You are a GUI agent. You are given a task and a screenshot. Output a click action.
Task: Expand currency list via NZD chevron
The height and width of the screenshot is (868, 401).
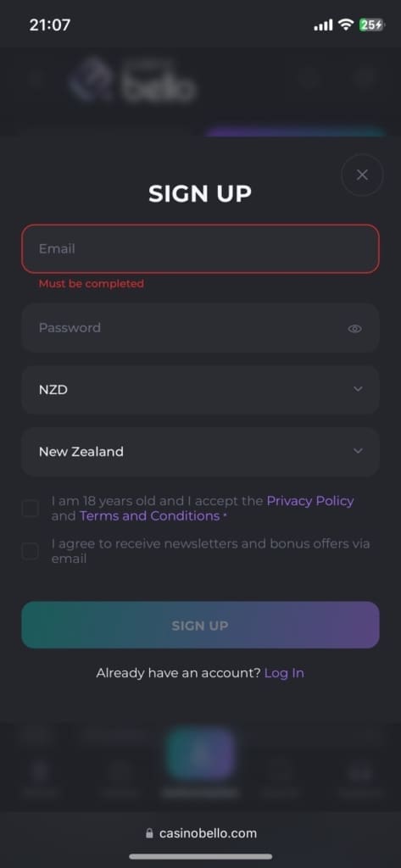358,389
